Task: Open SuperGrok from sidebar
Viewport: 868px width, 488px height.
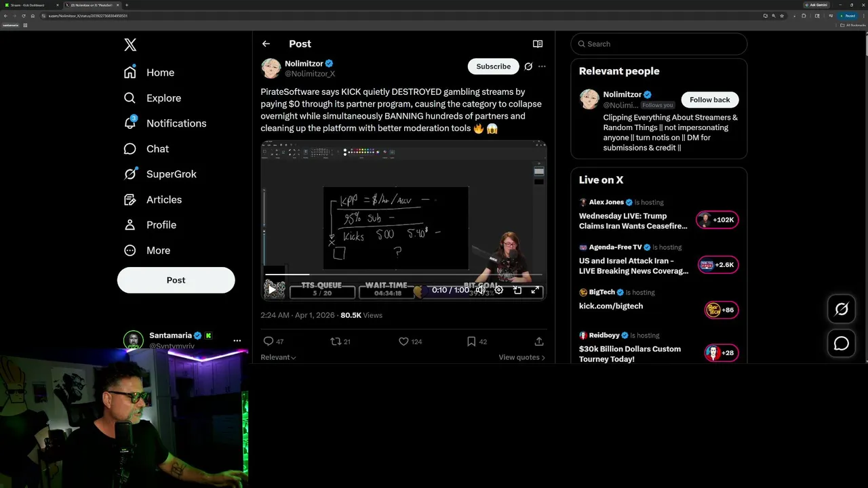Action: [160, 174]
